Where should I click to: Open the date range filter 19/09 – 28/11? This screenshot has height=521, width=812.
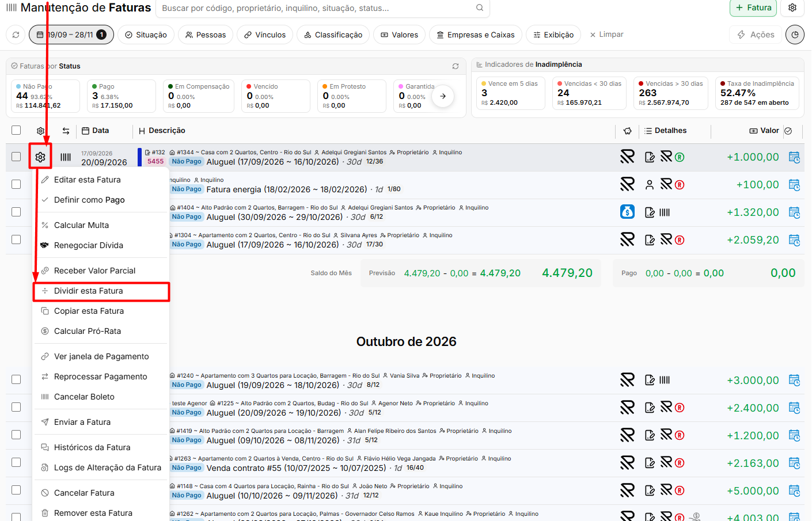coord(71,35)
